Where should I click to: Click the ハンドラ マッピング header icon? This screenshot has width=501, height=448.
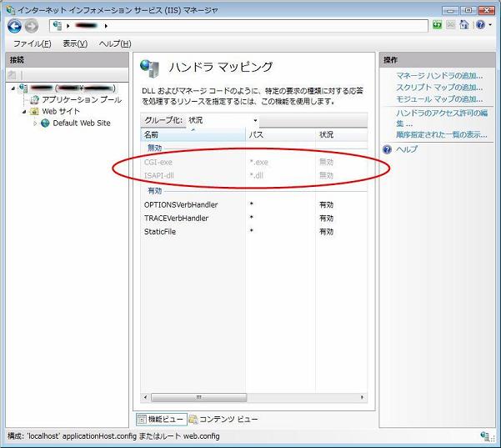click(149, 68)
